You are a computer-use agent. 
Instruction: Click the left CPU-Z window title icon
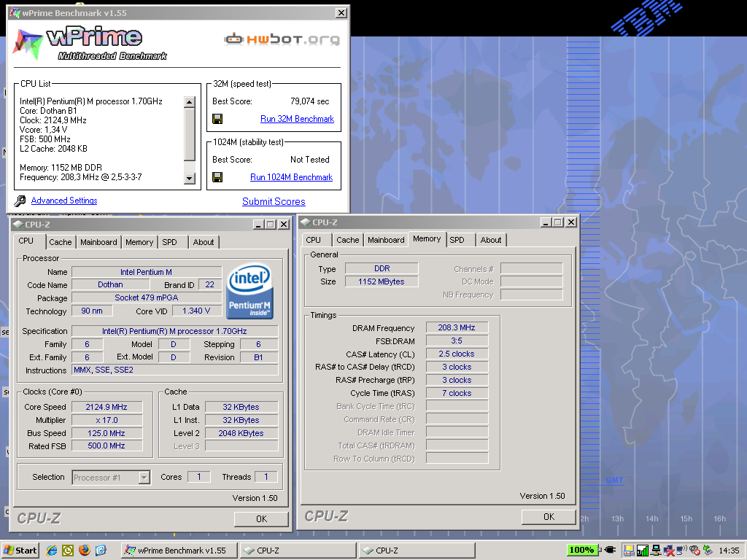pyautogui.click(x=18, y=225)
